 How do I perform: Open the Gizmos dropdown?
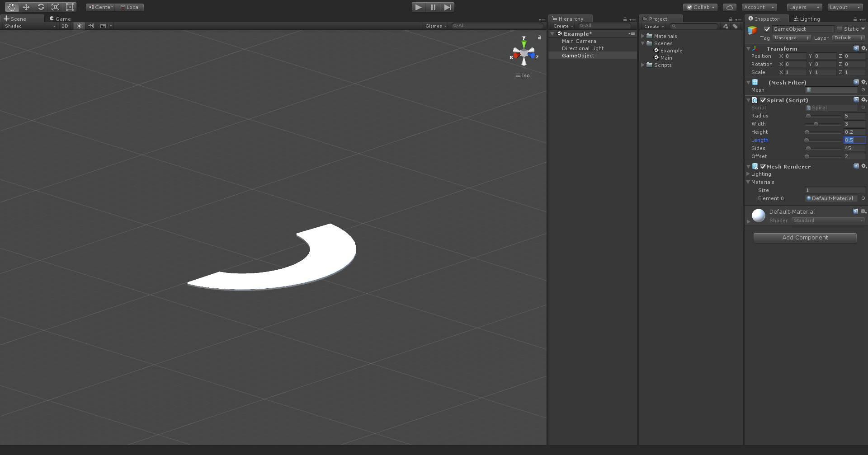(436, 26)
